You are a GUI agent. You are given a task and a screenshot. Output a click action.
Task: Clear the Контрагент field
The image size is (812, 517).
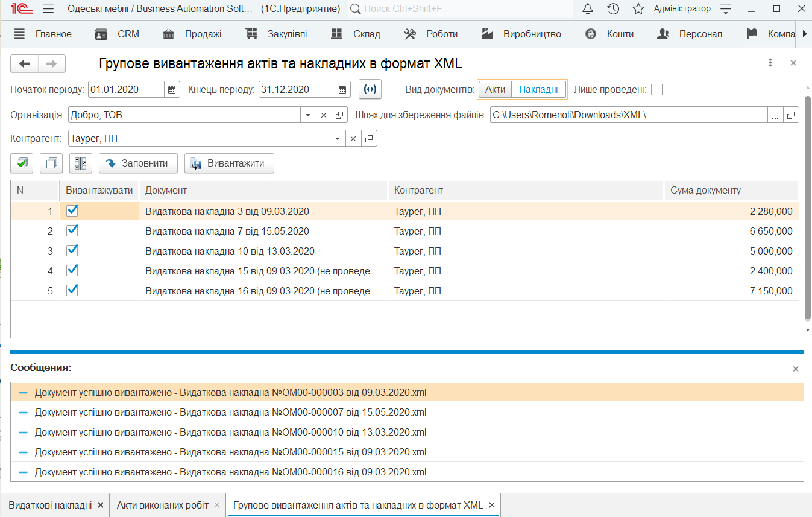[353, 139]
